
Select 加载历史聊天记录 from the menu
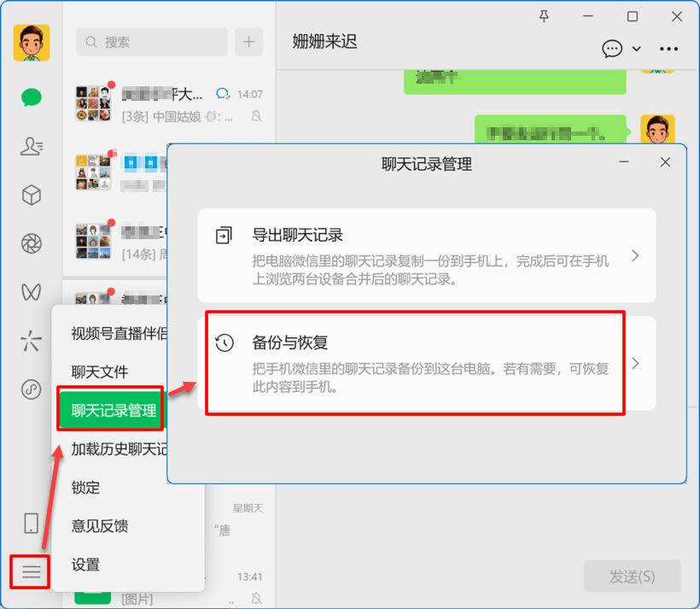click(120, 449)
